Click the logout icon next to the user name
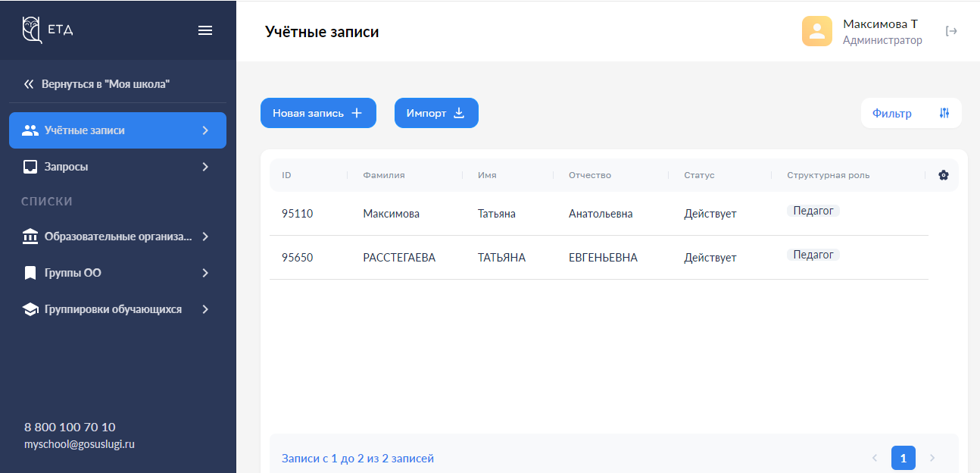 pos(952,31)
